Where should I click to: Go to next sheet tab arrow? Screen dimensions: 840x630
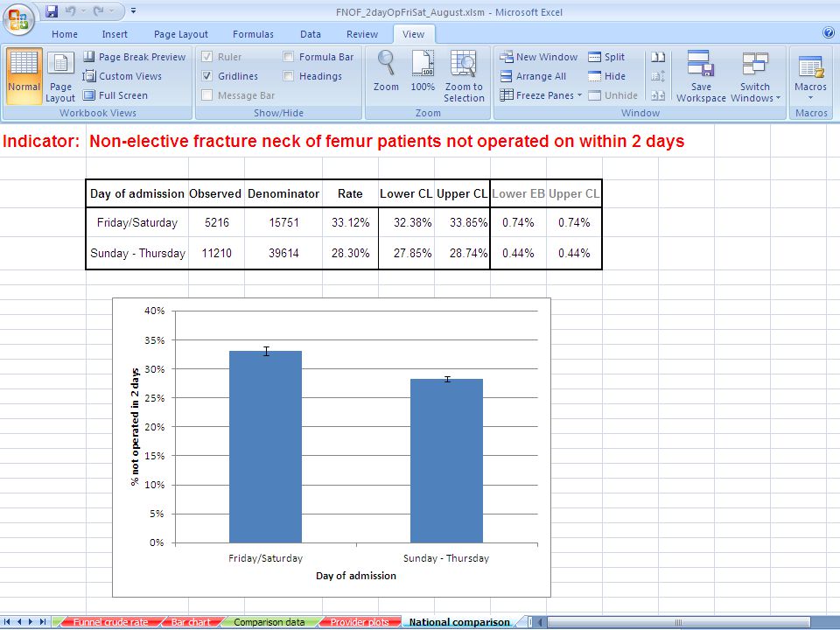pos(31,622)
